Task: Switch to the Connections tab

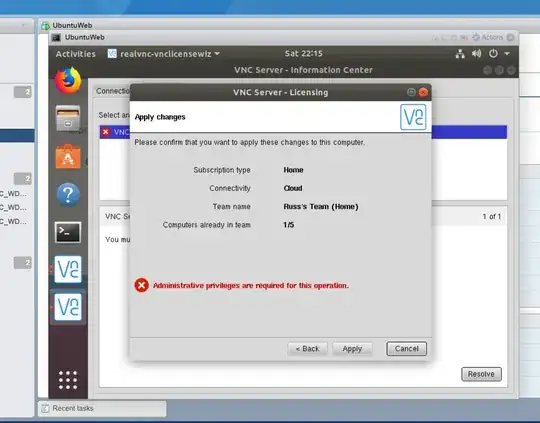Action: coord(113,91)
